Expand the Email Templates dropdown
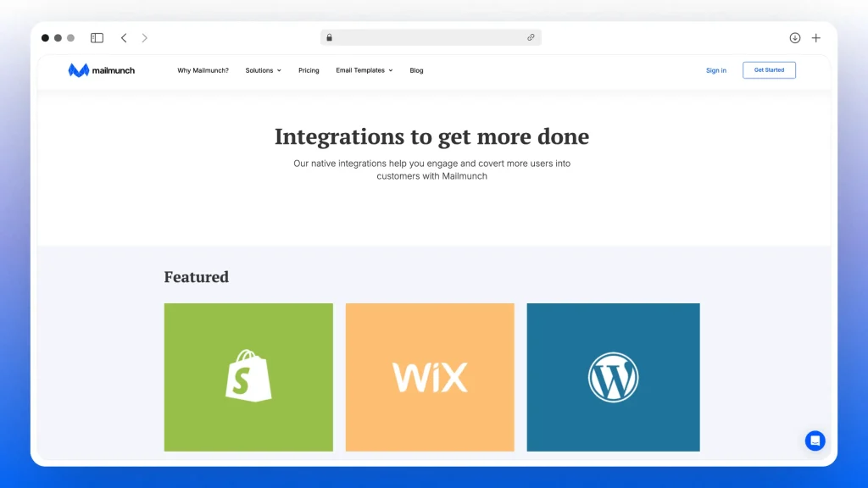 click(364, 70)
